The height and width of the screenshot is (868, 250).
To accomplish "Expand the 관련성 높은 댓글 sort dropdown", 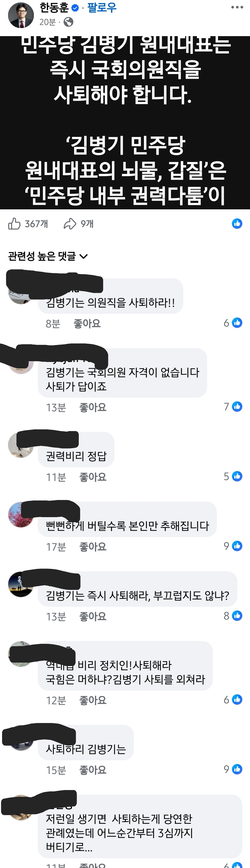I will point(48,256).
